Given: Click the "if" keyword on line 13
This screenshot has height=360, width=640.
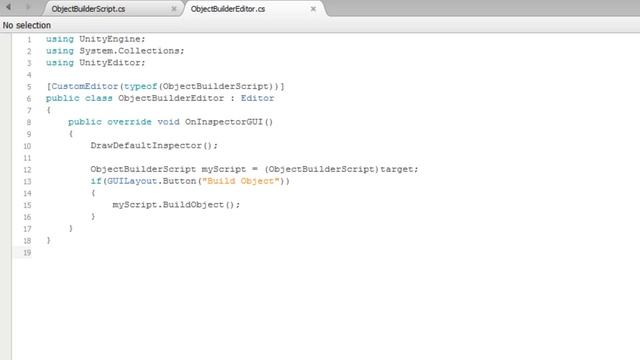Looking at the screenshot, I should tap(96, 181).
